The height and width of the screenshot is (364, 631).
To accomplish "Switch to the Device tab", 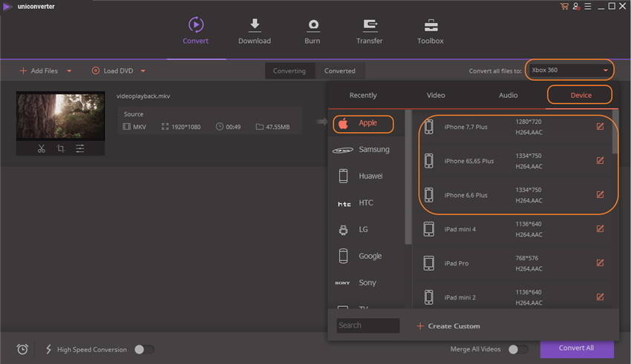I will [581, 95].
